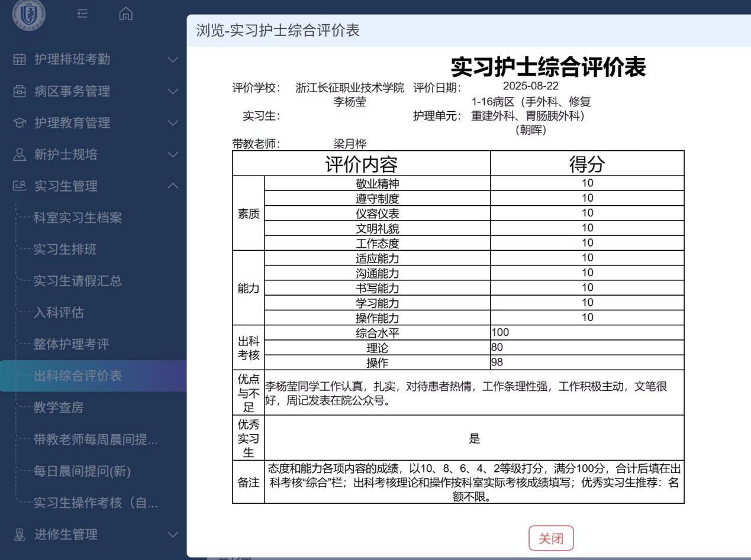Click the 进修生管理 icon
Image resolution: width=751 pixels, height=560 pixels.
20,535
